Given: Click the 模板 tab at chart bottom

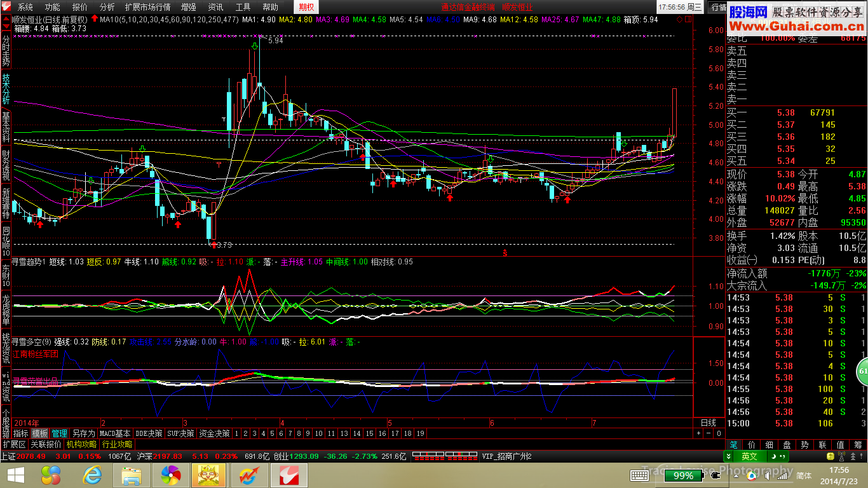Looking at the screenshot, I should click(x=40, y=433).
